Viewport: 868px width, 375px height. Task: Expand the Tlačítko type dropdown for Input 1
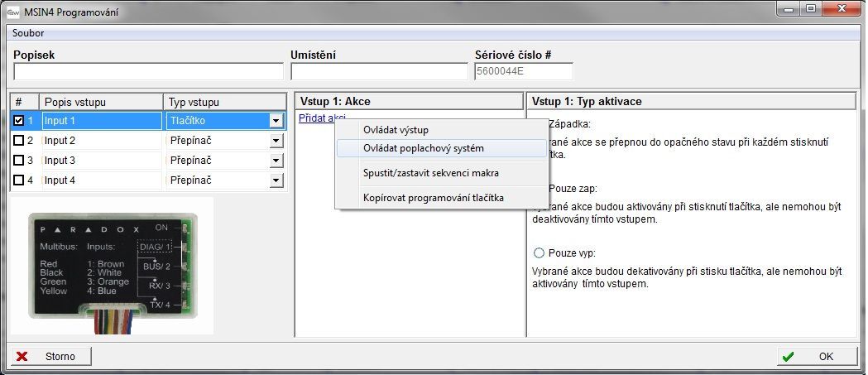(276, 122)
